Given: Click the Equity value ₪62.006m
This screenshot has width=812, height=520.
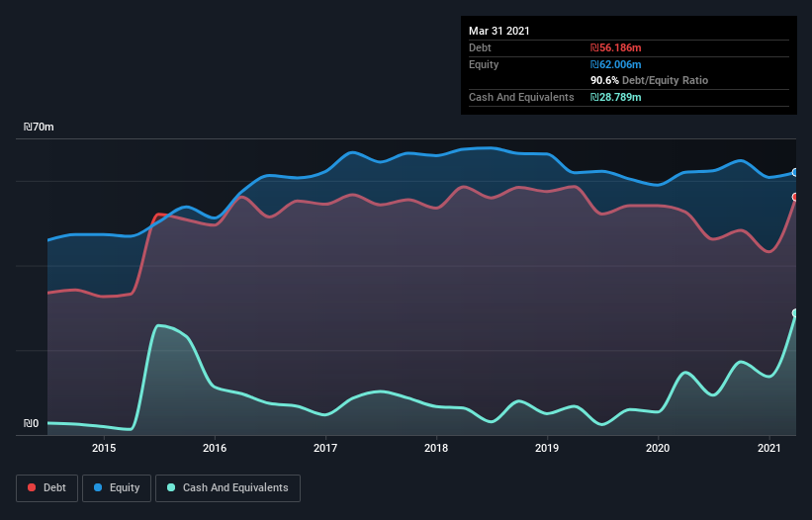Looking at the screenshot, I should click(x=616, y=64).
